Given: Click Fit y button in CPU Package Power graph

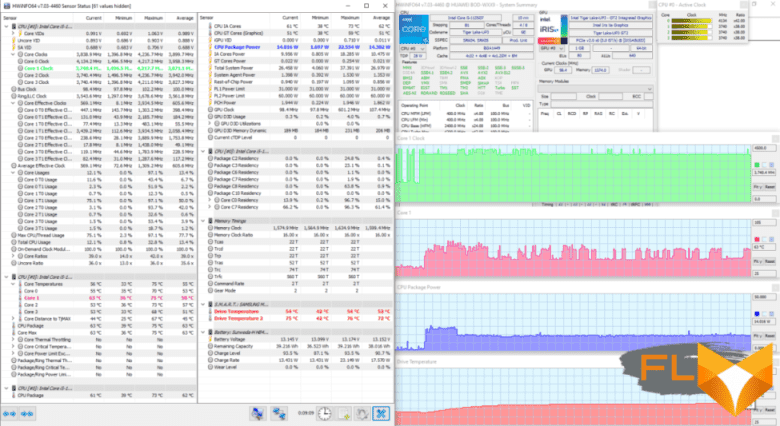Looking at the screenshot, I should click(758, 336).
